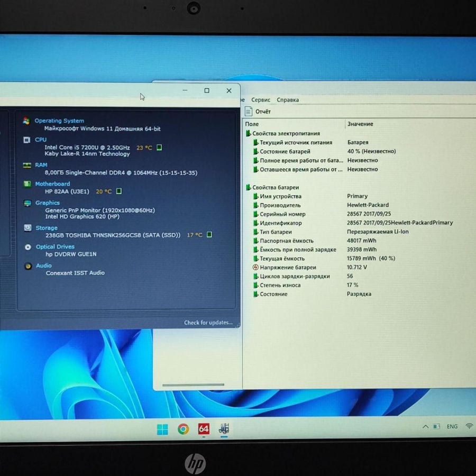
Task: Open the Справка menu in AIDA64
Action: [x=288, y=100]
